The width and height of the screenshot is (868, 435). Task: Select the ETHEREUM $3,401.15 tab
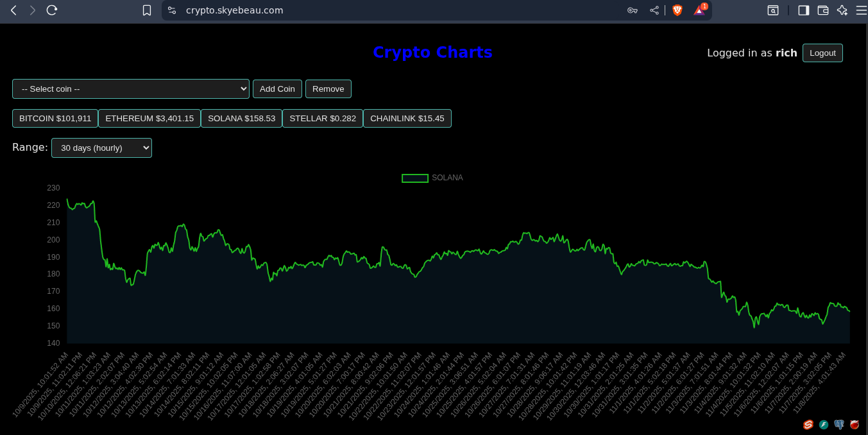[149, 118]
